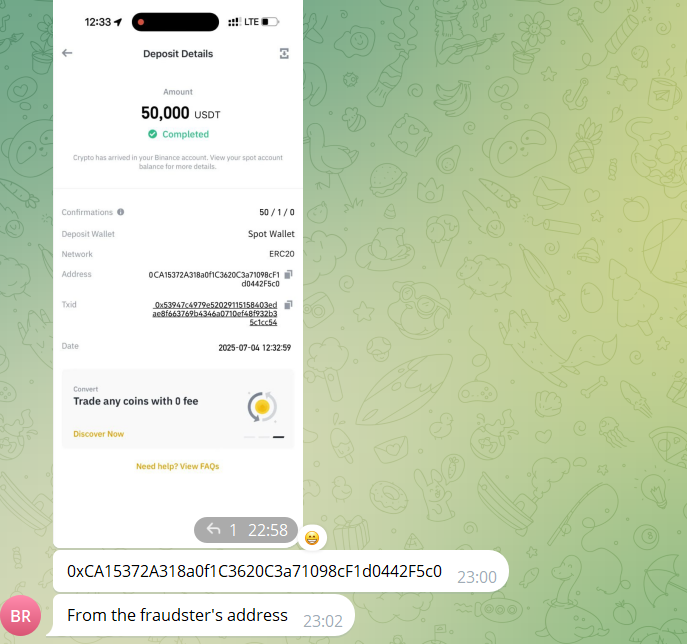
Task: Open the BR user avatar
Action: (x=21, y=616)
